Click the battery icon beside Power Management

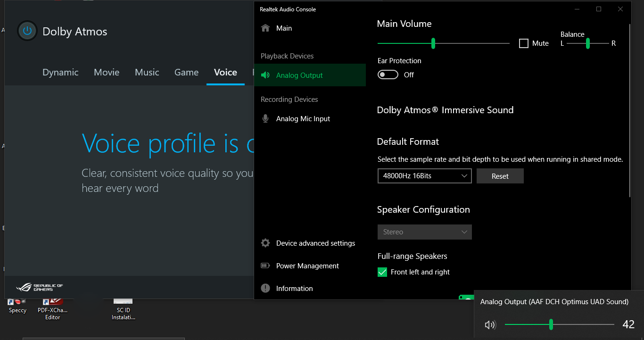click(265, 265)
